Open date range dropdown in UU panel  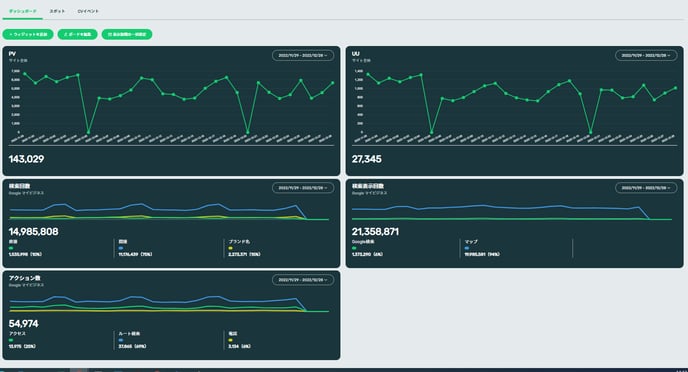tap(646, 56)
